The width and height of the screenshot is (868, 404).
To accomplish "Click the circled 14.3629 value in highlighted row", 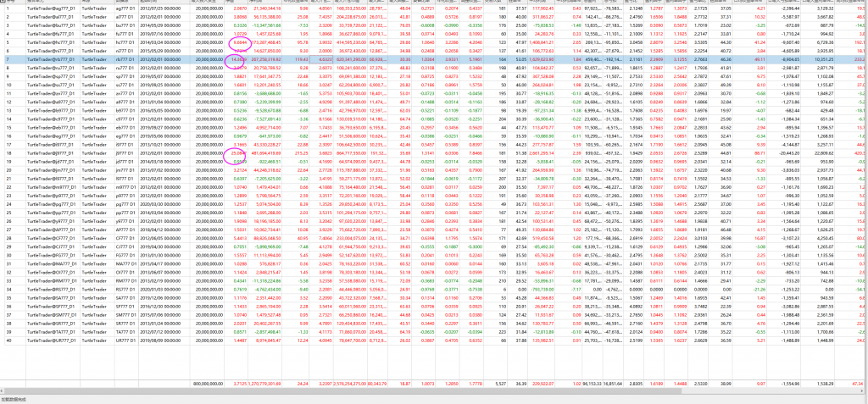I will 239,60.
